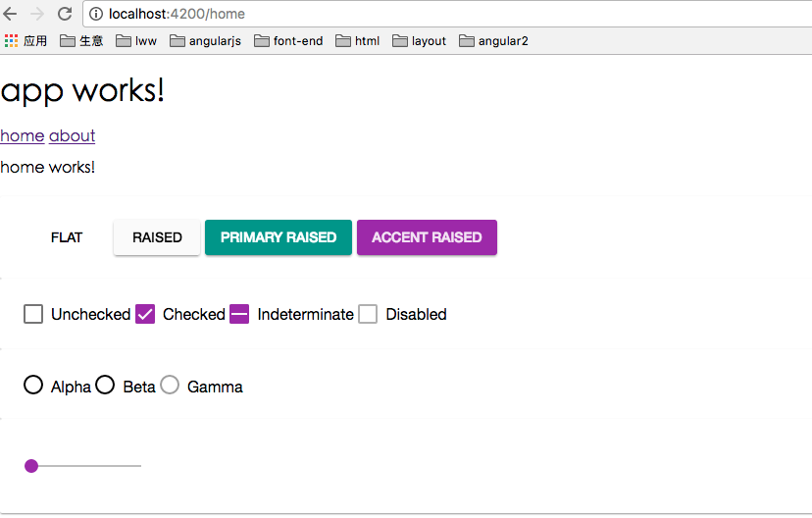This screenshot has height=518, width=812.
Task: Navigate to the about link
Action: pos(72,135)
